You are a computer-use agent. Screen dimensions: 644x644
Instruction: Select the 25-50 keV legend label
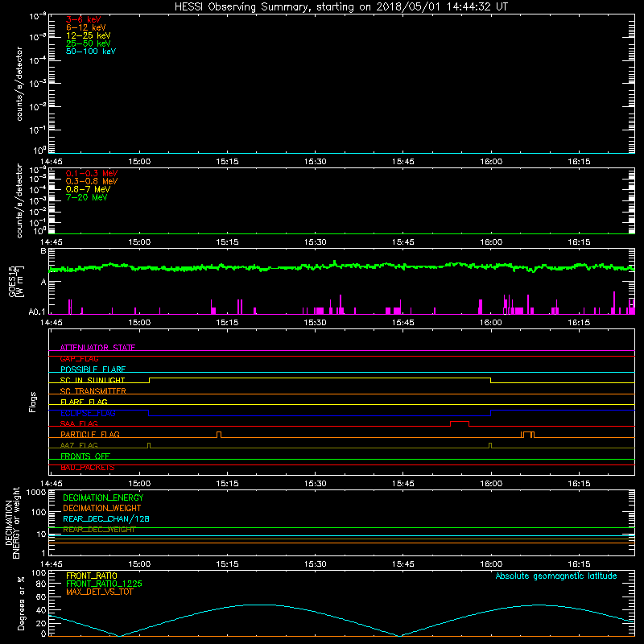point(89,43)
